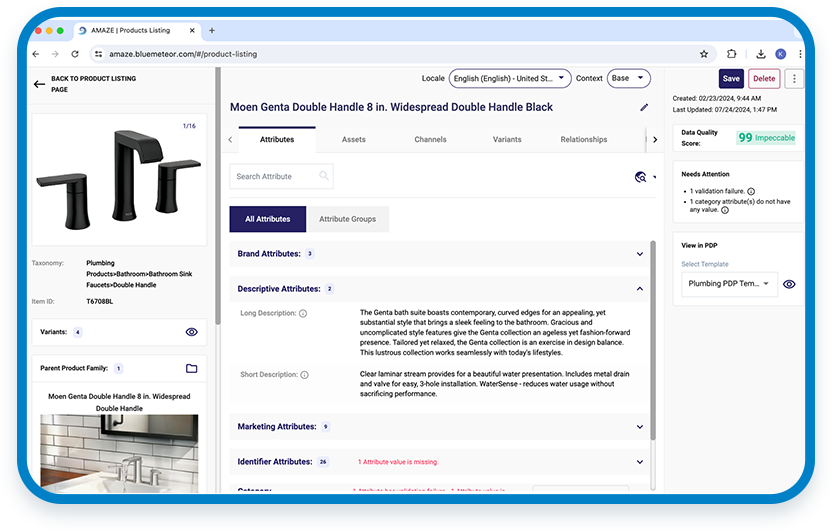Screen dimensions: 832x531
Task: Open Chrome's vertical dots menu
Action: [800, 54]
